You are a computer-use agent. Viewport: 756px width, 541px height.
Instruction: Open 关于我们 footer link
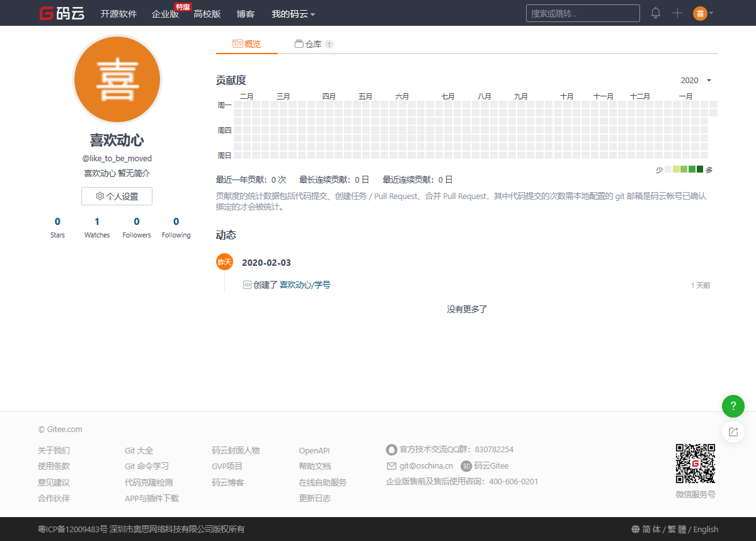[54, 450]
